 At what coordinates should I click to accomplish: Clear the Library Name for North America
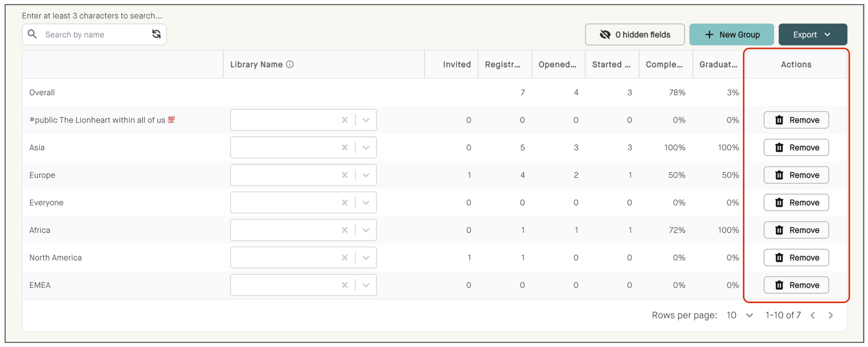point(345,258)
